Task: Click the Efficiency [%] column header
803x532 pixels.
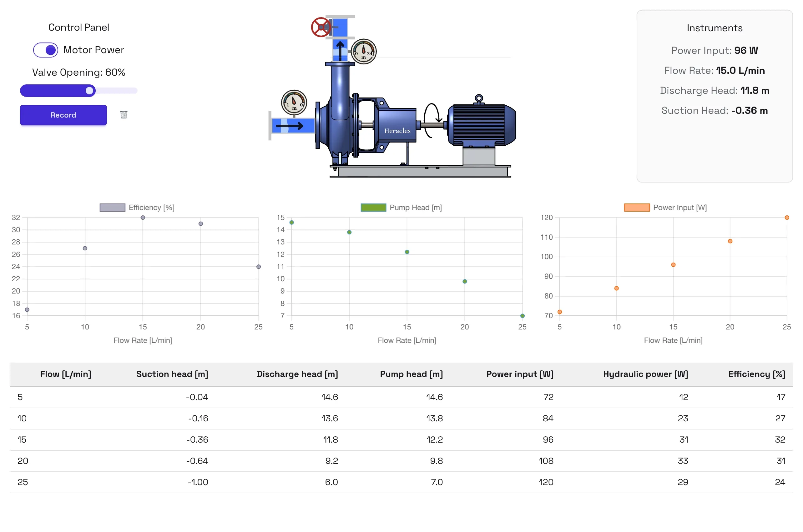Action: click(x=757, y=374)
